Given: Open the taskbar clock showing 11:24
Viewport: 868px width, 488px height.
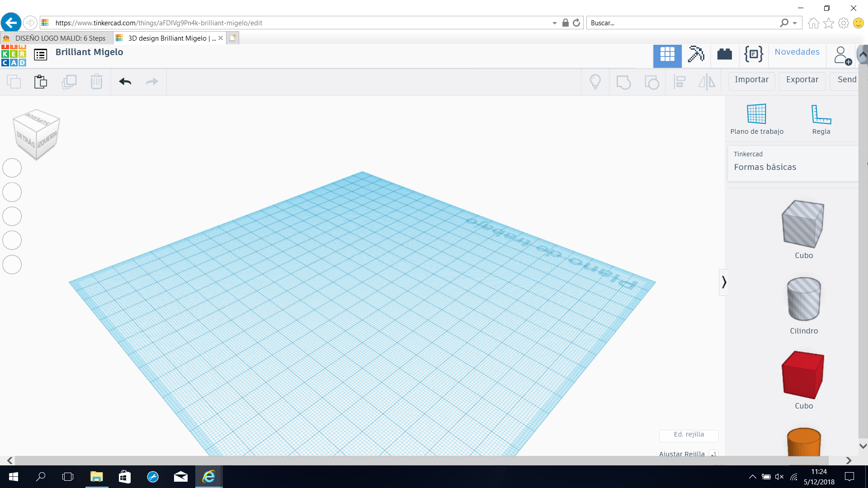Looking at the screenshot, I should coord(819,477).
